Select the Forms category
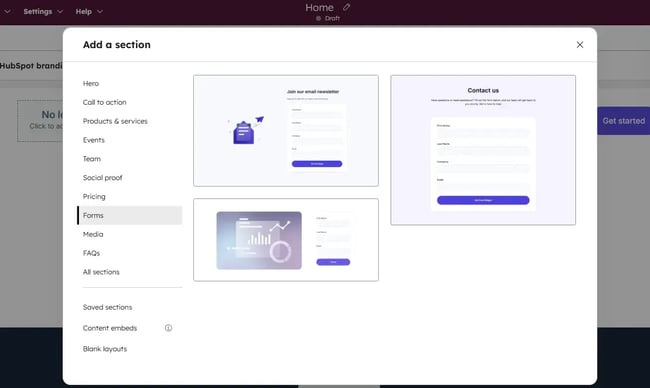This screenshot has width=650, height=388. point(130,216)
